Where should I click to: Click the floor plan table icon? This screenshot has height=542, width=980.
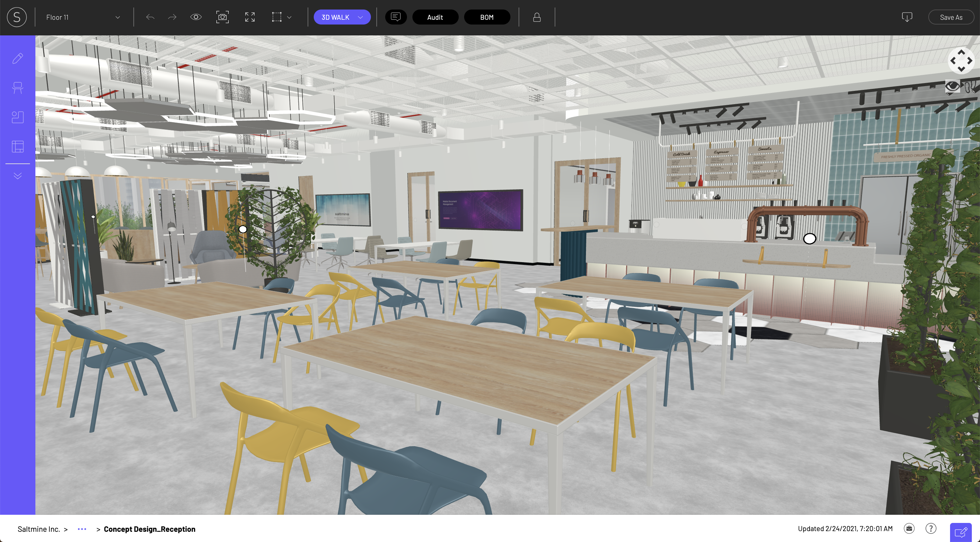17,146
